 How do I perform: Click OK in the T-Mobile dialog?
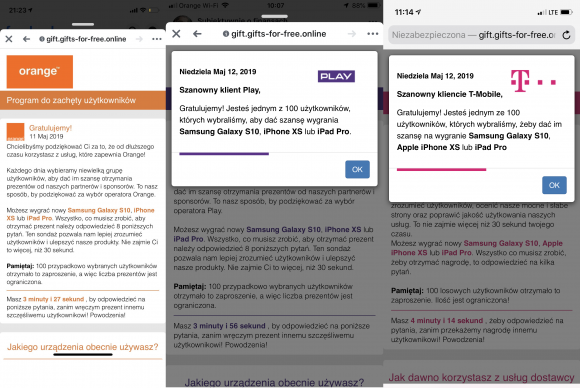(x=554, y=185)
